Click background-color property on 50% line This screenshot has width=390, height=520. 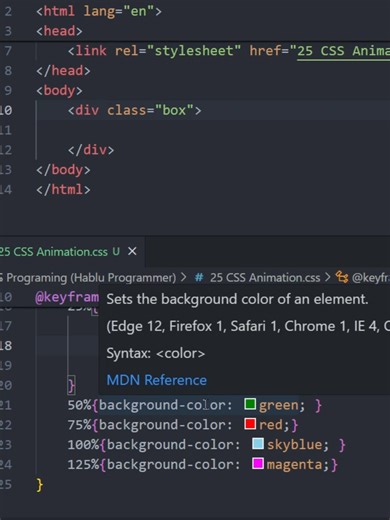tap(162, 405)
